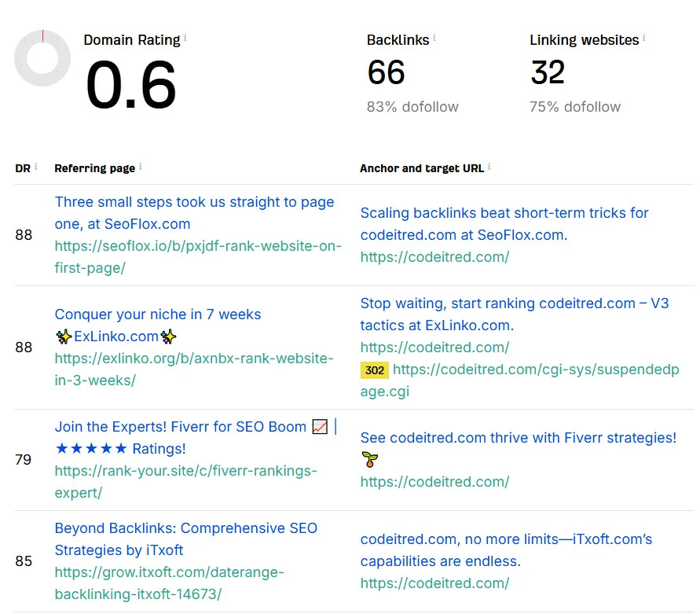Image resolution: width=700 pixels, height=614 pixels.
Task: Click the DR column info icon
Action: 35,166
